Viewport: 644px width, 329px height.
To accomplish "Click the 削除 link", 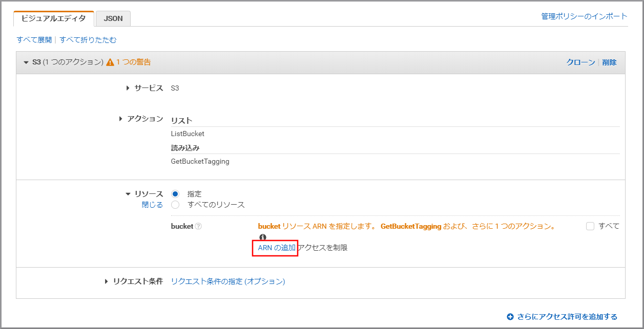I will point(610,62).
